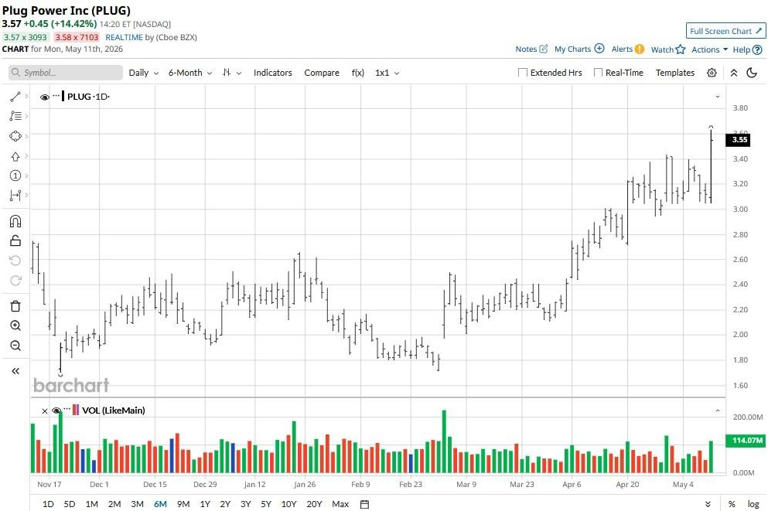Open My Charts link
This screenshot has width=768, height=511.
coord(579,49)
